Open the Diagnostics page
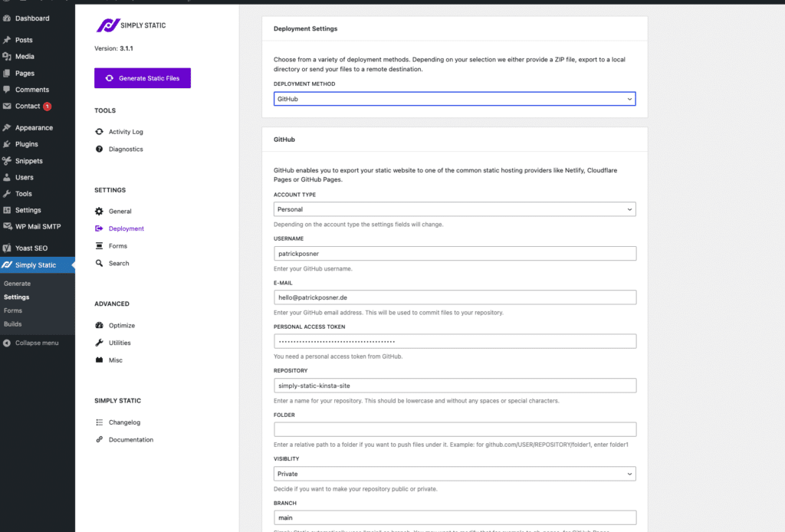 126,149
